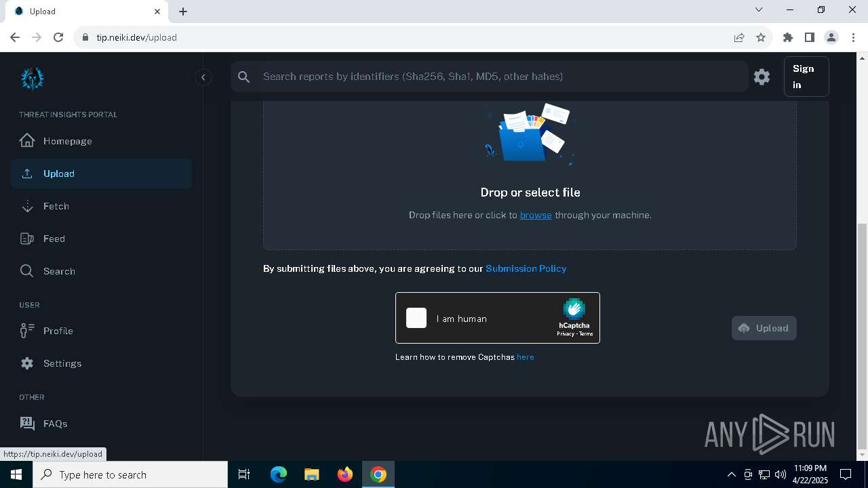Click the taskbar search box
The image size is (868, 488).
pyautogui.click(x=130, y=474)
